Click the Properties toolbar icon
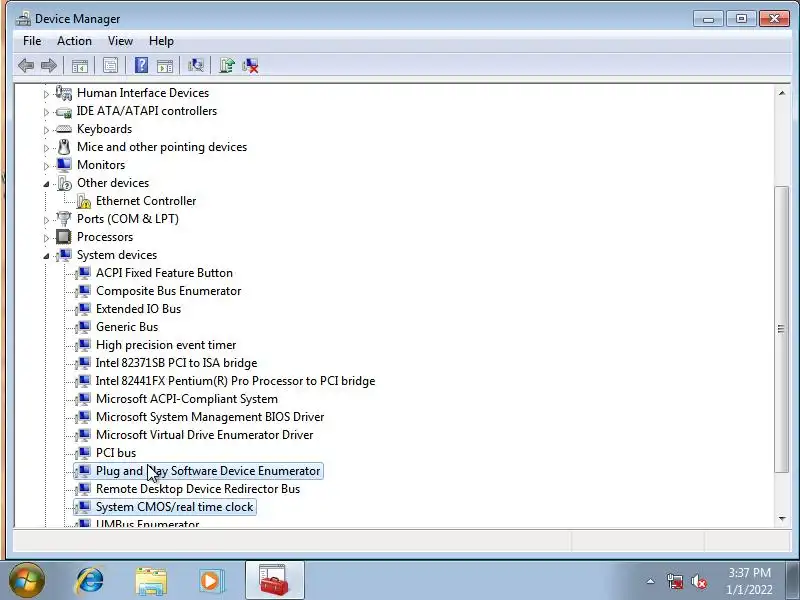Screen dimensions: 800x600 coord(110,65)
